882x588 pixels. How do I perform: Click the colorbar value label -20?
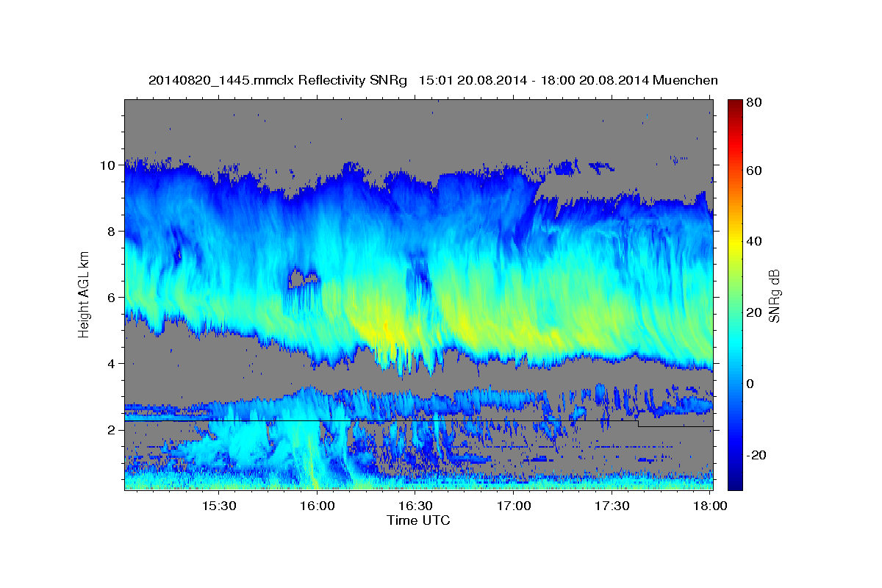click(x=757, y=455)
